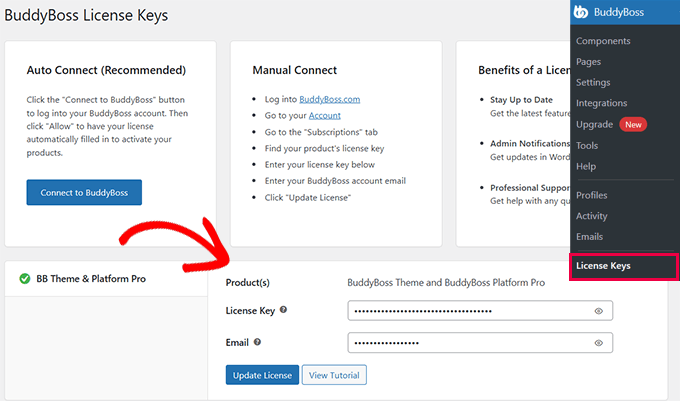Go to the Pages menu item
The image size is (680, 401).
click(590, 62)
